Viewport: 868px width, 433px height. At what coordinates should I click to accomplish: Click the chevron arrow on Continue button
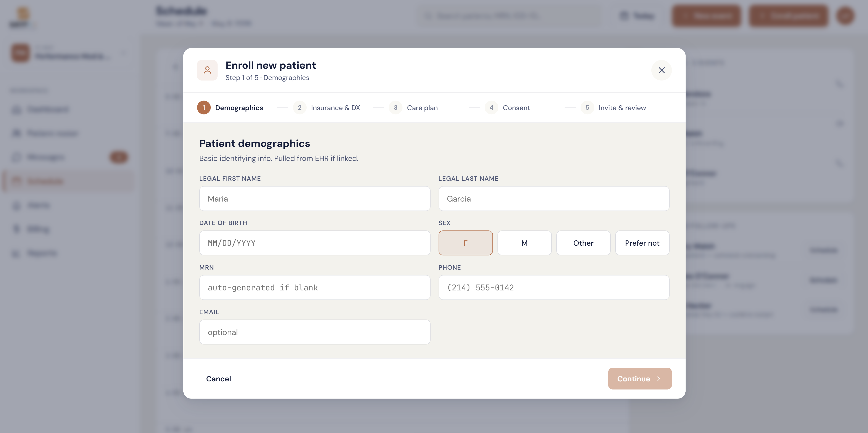click(659, 379)
